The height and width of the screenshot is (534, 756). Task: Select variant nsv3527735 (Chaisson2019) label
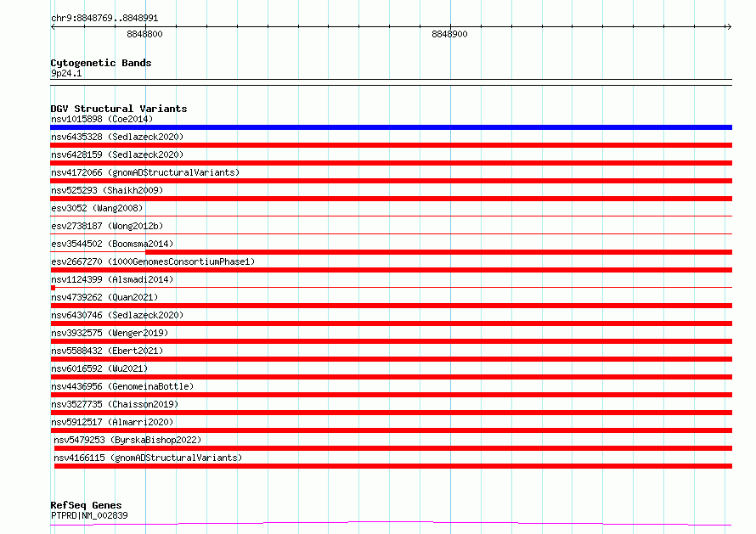115,404
